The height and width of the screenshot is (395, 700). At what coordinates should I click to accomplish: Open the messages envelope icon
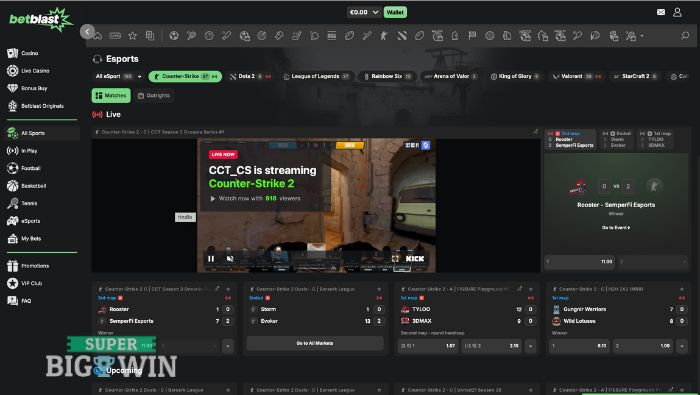(661, 12)
